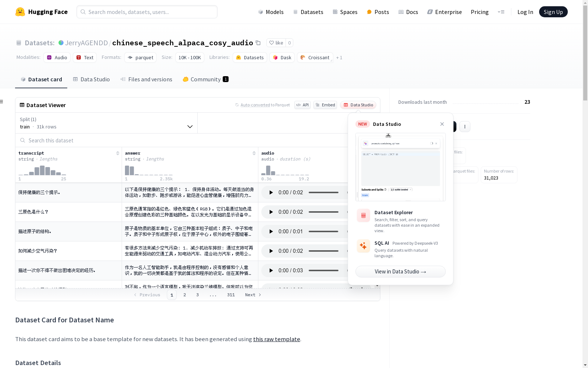Open Spaces in the top navigation
The height and width of the screenshot is (368, 588).
345,12
